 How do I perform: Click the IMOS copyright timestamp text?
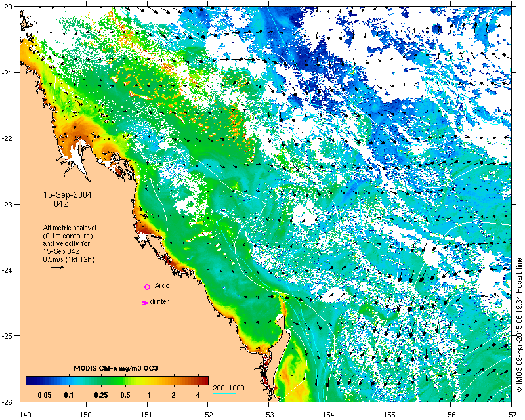[x=519, y=325]
